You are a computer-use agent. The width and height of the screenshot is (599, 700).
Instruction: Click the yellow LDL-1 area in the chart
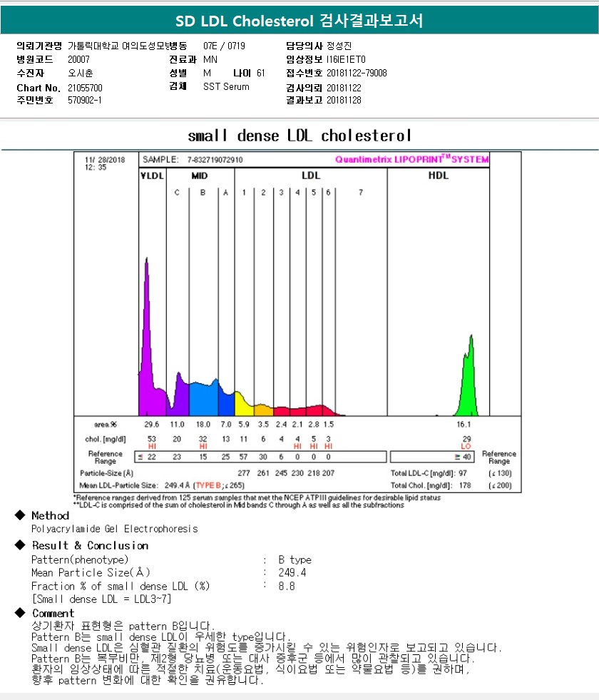(x=244, y=405)
